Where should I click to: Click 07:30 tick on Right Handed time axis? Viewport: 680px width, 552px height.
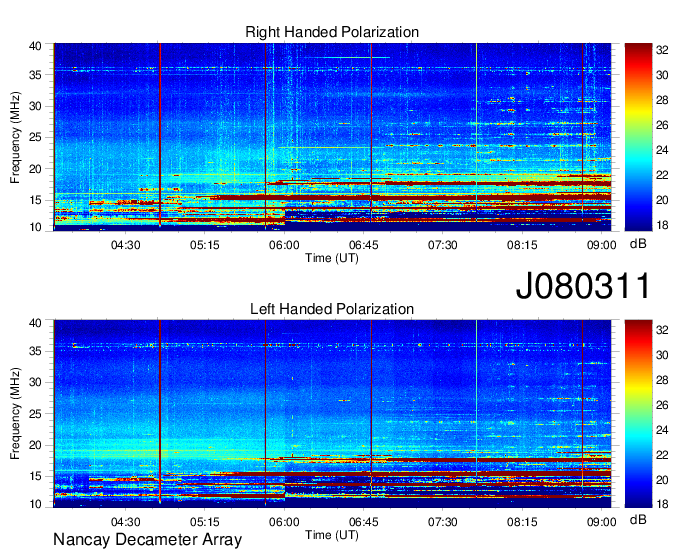coord(443,245)
